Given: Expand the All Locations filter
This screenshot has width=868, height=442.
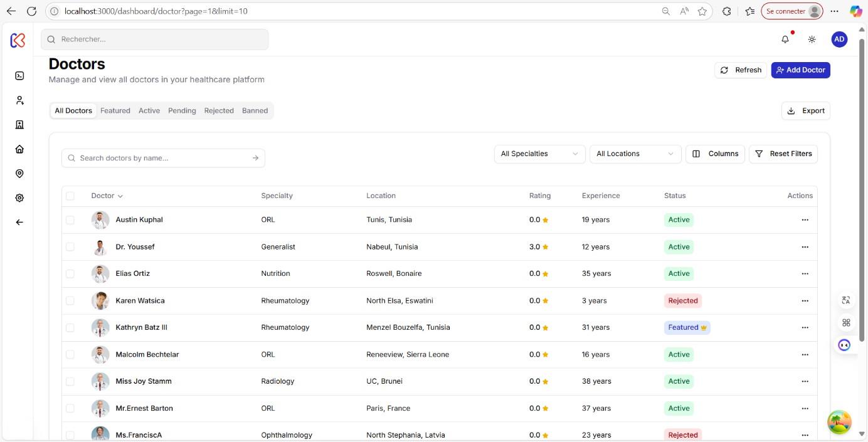Looking at the screenshot, I should [x=635, y=154].
